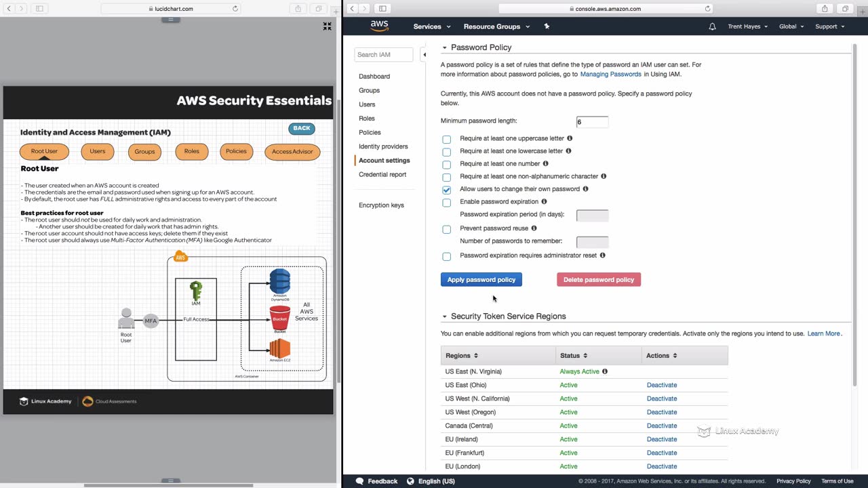Screen dimensions: 868x488
Task: Click the Share icon in the AWS Safari window
Action: click(x=825, y=9)
